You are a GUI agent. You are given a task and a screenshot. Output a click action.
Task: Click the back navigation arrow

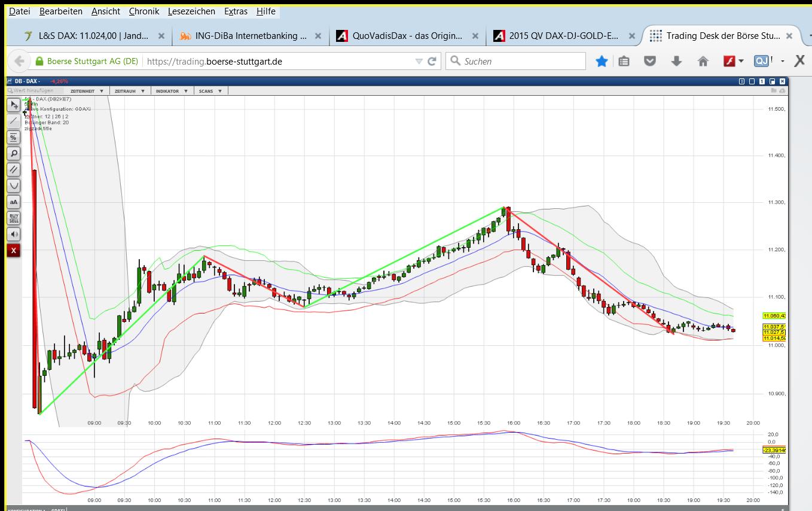19,60
